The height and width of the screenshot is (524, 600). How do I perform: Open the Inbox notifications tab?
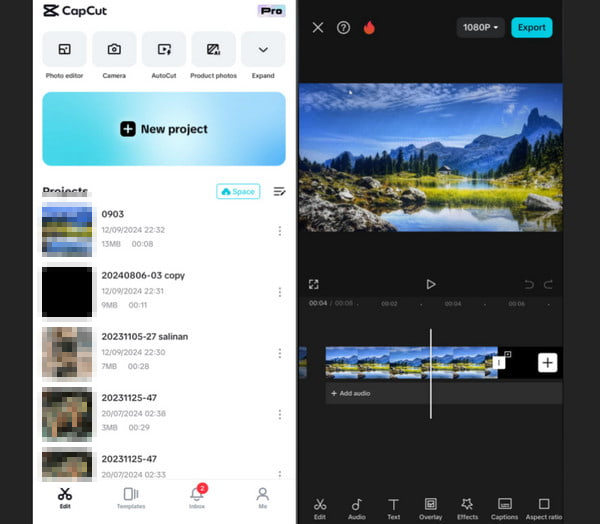pyautogui.click(x=197, y=498)
